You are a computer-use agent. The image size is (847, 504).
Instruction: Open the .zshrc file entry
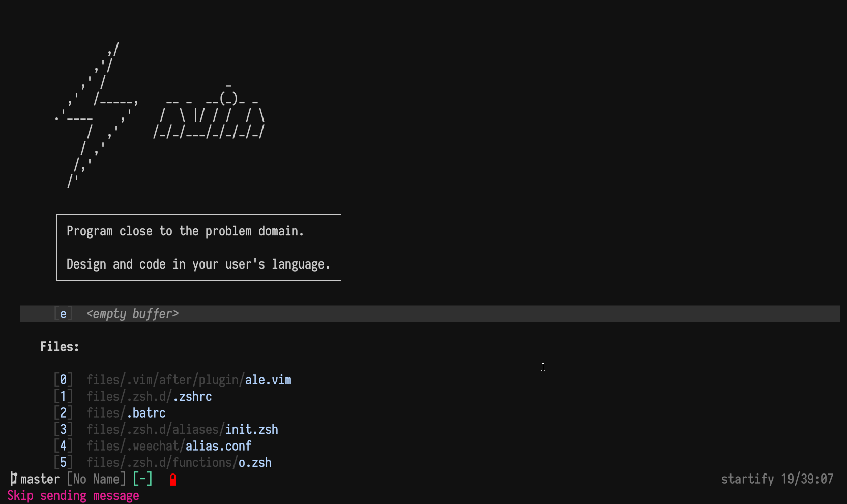pos(149,396)
